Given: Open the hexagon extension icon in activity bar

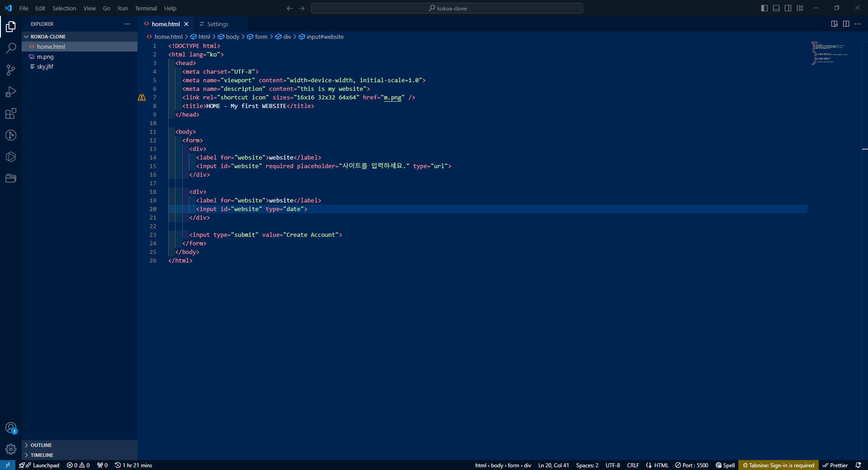Looking at the screenshot, I should (x=11, y=157).
